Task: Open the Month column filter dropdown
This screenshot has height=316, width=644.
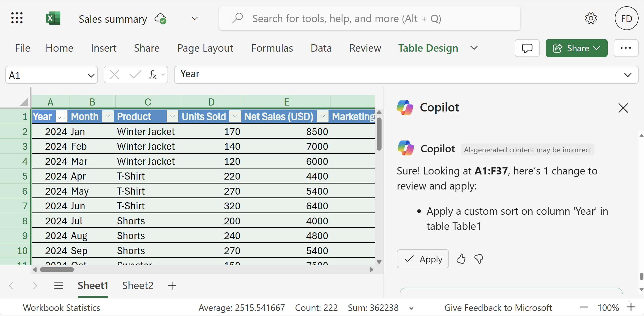Action: [108, 116]
